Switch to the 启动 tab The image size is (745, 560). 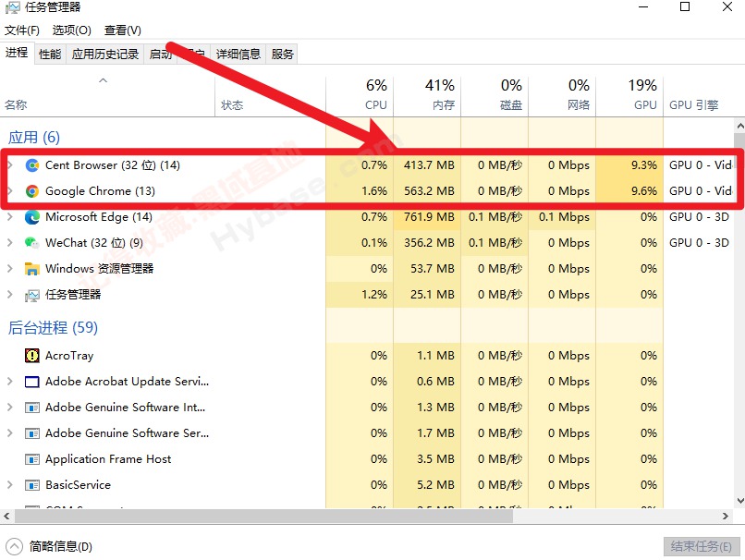coord(161,55)
